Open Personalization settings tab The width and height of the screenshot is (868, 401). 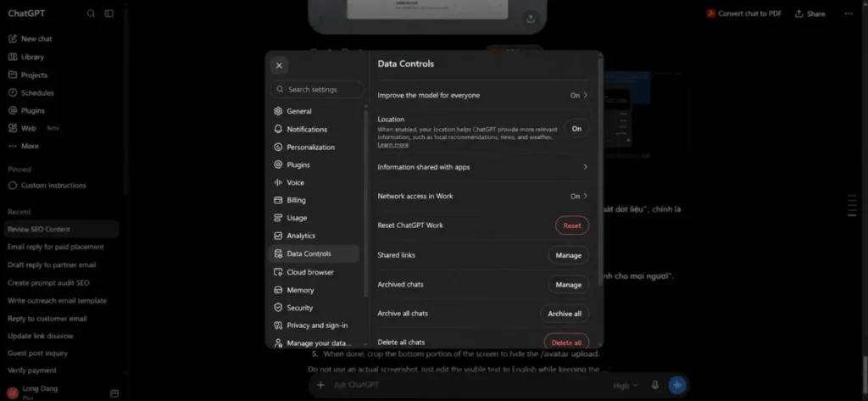[x=315, y=148]
